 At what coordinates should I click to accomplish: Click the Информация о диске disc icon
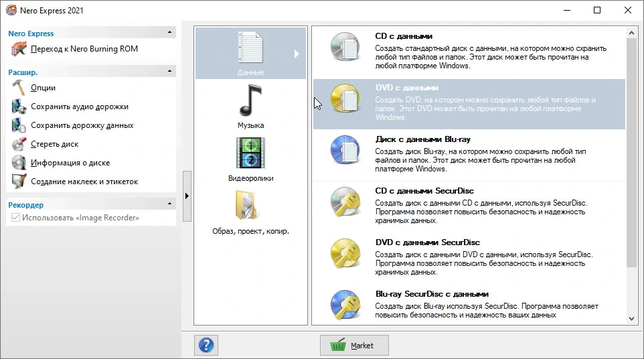(x=19, y=163)
